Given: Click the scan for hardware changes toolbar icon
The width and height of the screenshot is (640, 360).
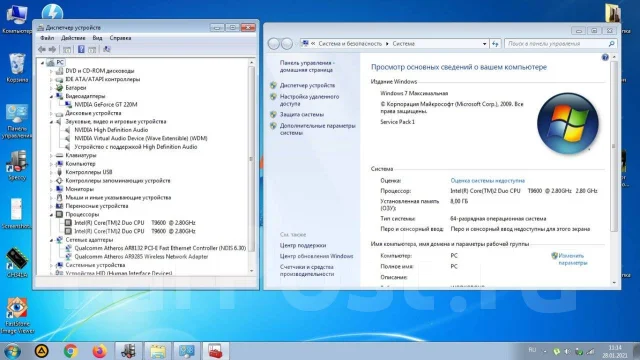Looking at the screenshot, I should (x=107, y=49).
